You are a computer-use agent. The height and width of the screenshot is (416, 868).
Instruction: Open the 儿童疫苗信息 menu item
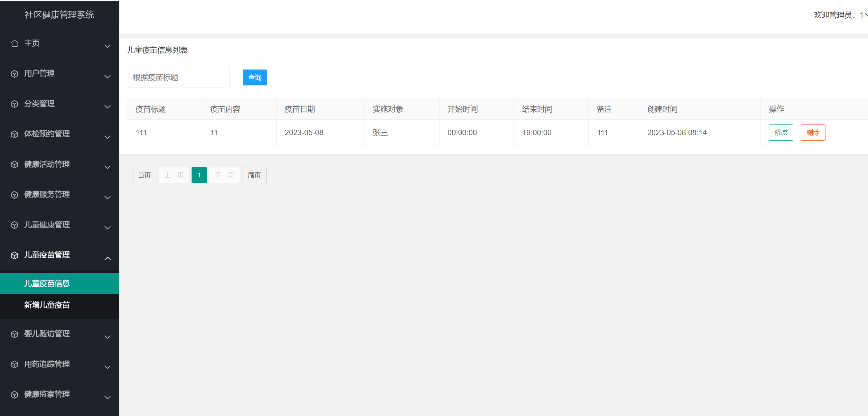tap(47, 283)
